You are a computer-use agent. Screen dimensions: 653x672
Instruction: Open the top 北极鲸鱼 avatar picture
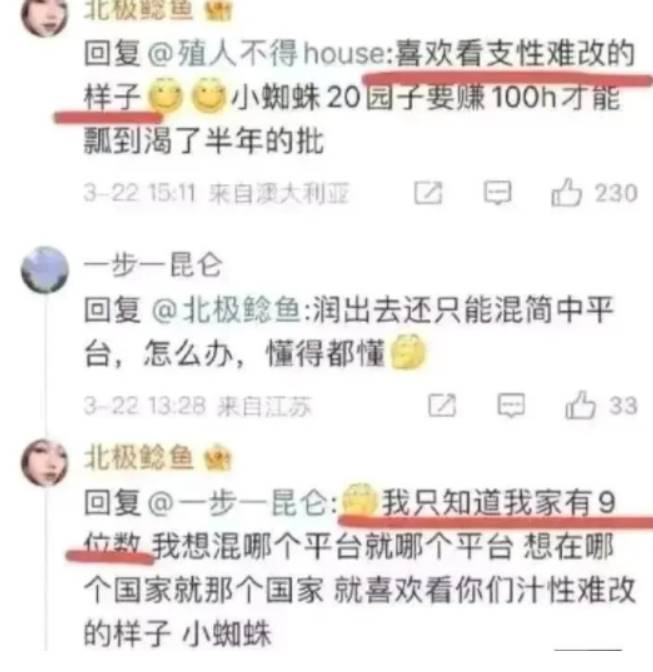[x=45, y=16]
